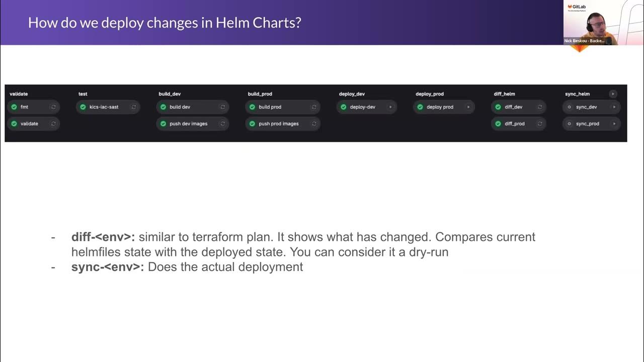Play the manual sync_prod job
This screenshot has height=362, width=644.
click(614, 124)
